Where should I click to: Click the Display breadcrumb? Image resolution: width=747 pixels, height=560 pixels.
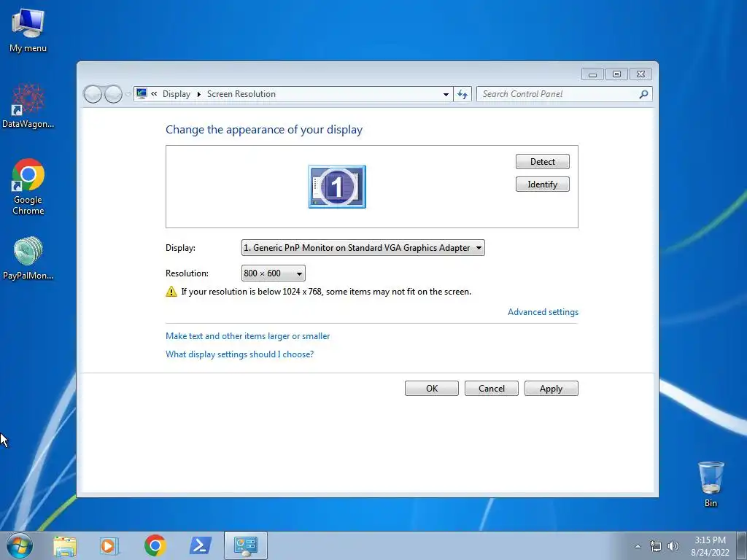pos(177,94)
